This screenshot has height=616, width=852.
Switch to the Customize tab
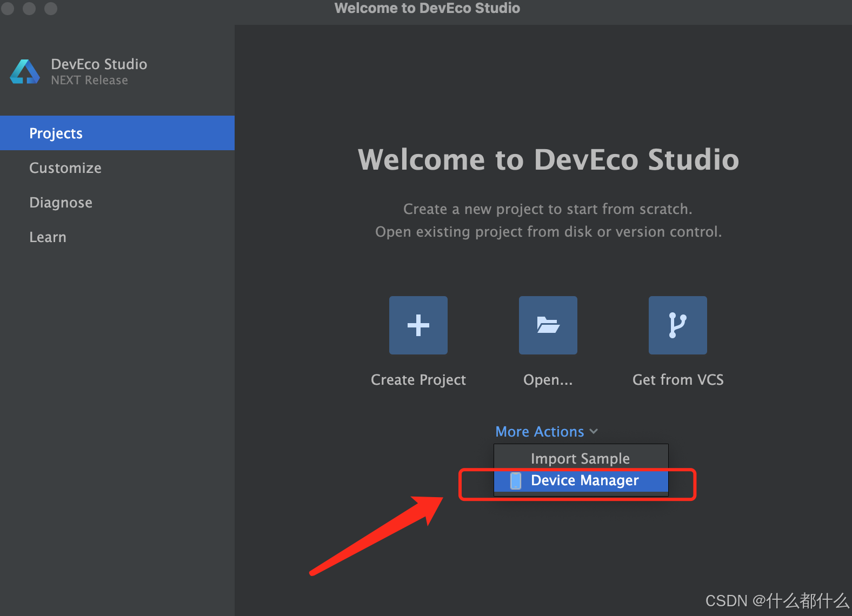117,168
